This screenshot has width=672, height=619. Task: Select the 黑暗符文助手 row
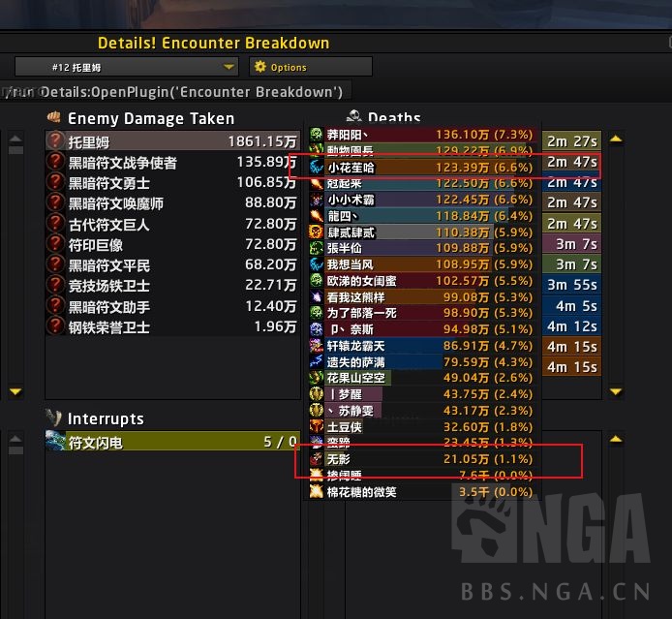(172, 306)
